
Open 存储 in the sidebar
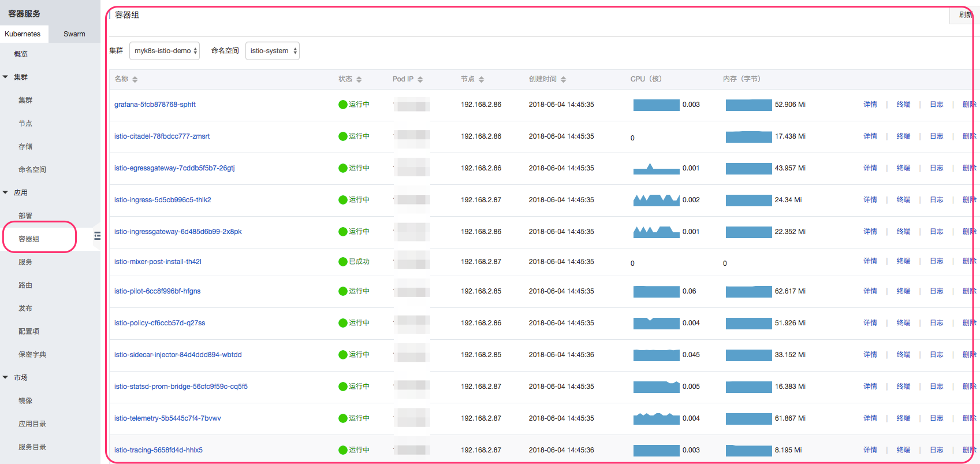(x=25, y=146)
